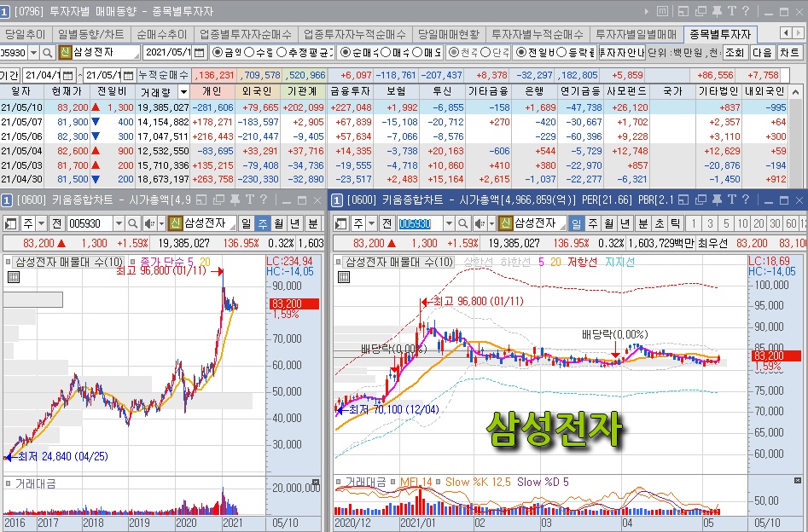Switch to the 당일추이 tab
The image size is (808, 532).
pyautogui.click(x=24, y=34)
